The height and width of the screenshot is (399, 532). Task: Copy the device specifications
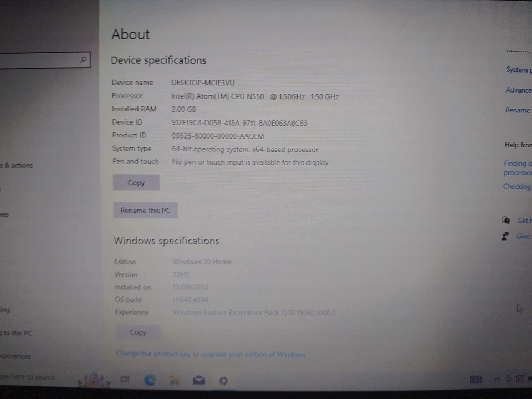[136, 182]
